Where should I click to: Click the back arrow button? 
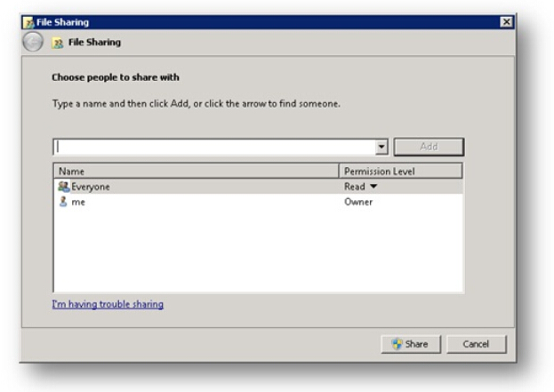point(33,42)
